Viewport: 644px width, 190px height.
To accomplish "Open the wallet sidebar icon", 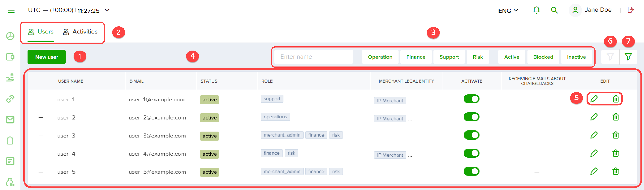I will (x=10, y=57).
